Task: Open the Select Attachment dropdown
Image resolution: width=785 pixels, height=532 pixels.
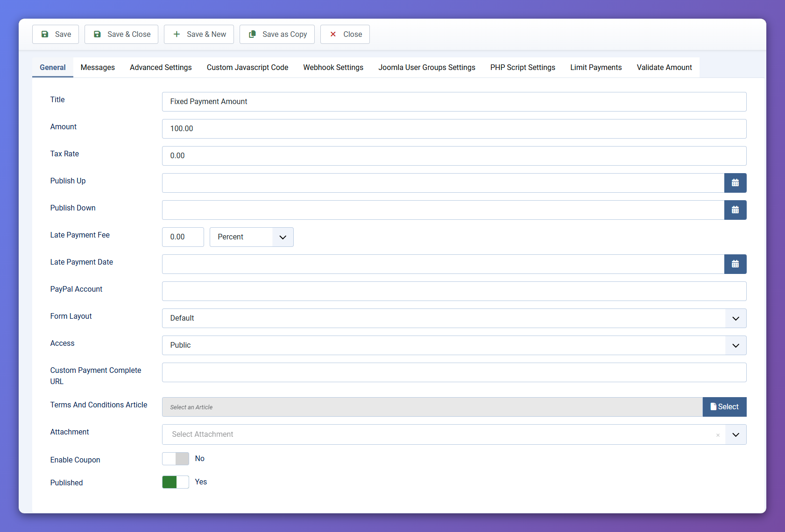Action: coord(735,434)
